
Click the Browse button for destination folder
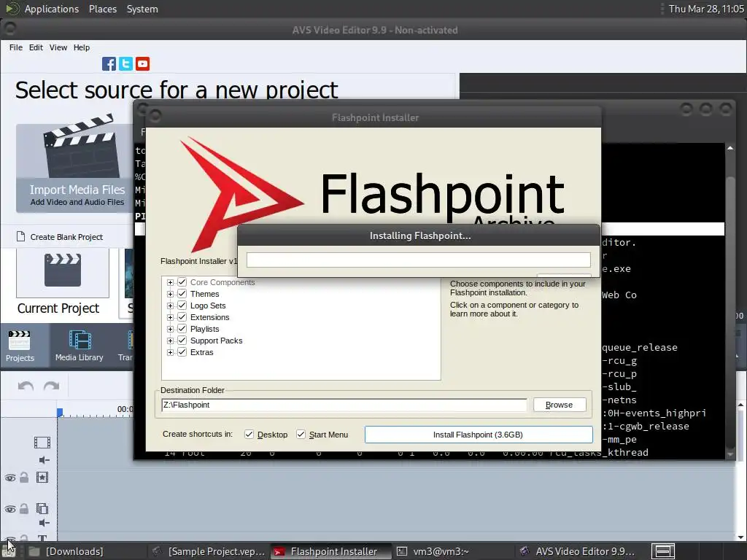click(x=560, y=405)
